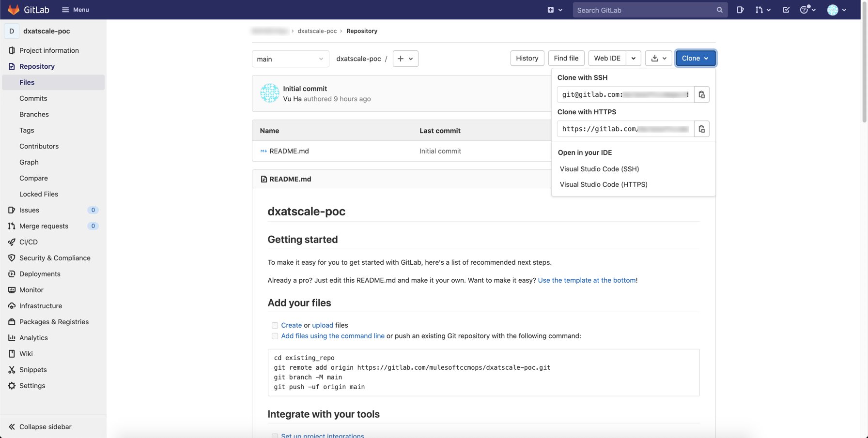The width and height of the screenshot is (868, 438).
Task: Copy the SSH clone URL
Action: pos(702,94)
